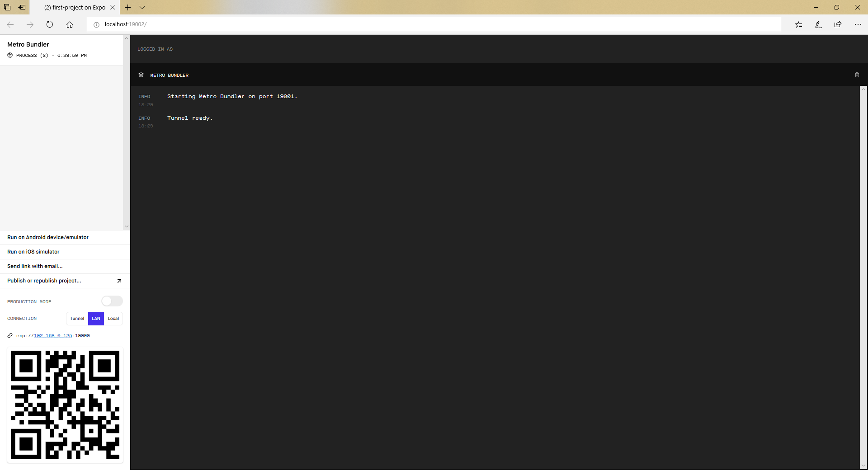Click sidebar process list scroll down arrow
This screenshot has width=868, height=470.
[x=127, y=226]
